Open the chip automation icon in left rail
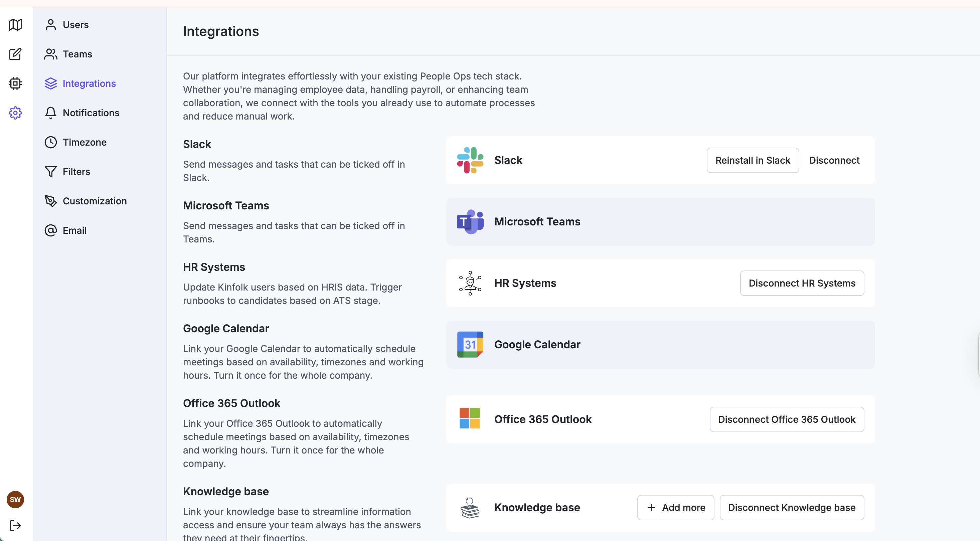 point(15,83)
